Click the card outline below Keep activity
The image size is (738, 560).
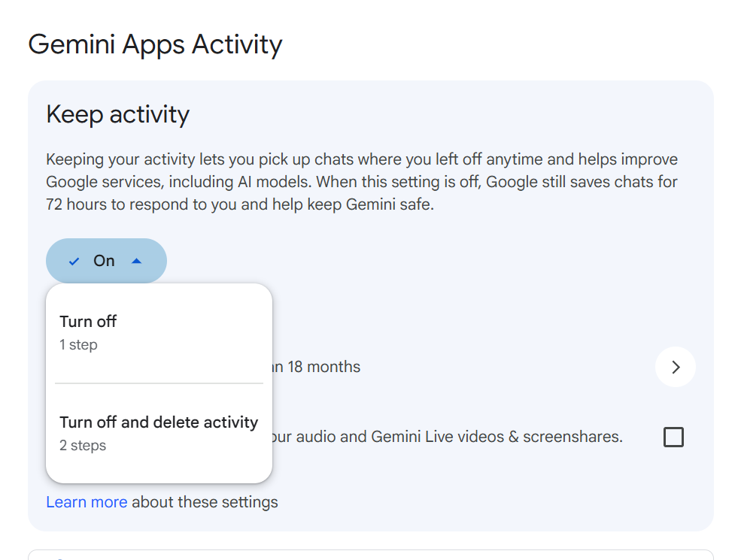371,554
